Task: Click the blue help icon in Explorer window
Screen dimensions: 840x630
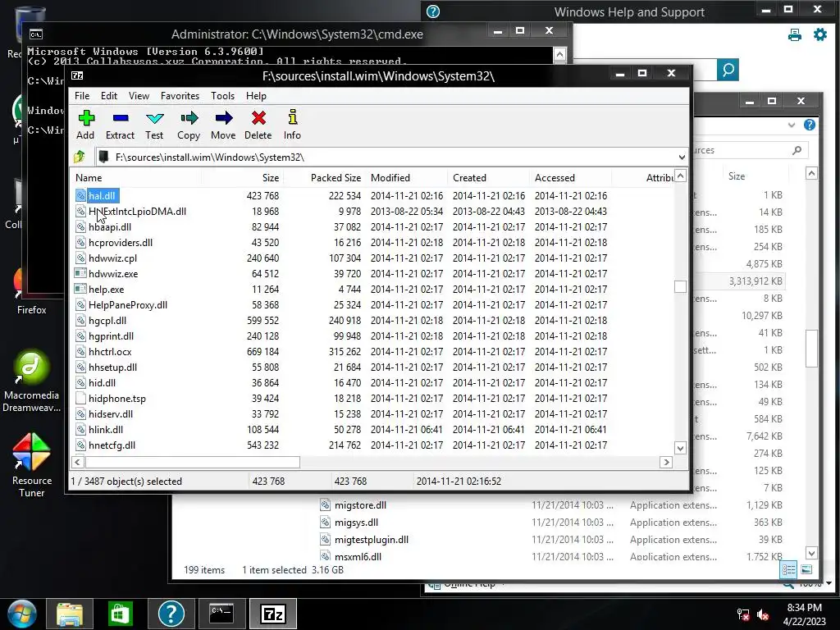Action: [810, 125]
